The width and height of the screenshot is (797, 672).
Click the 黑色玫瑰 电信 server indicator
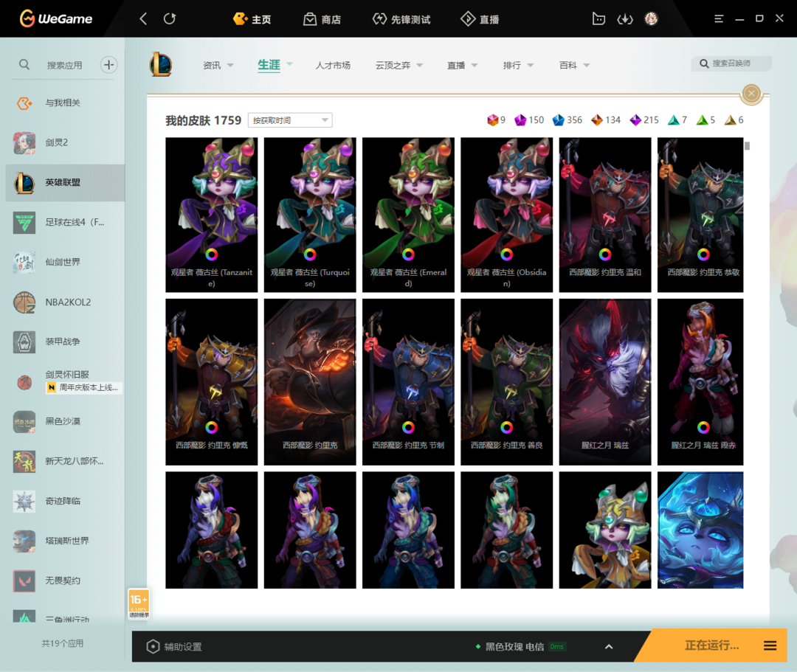(520, 647)
